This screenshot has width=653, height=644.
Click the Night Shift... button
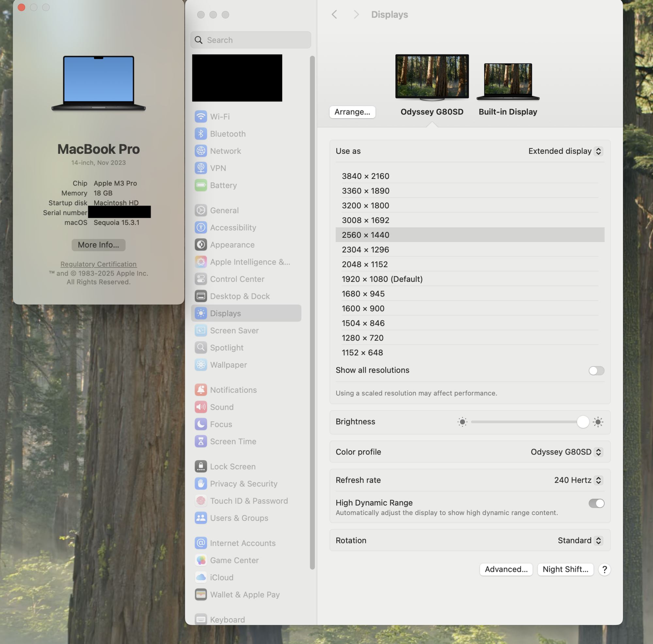coord(565,570)
